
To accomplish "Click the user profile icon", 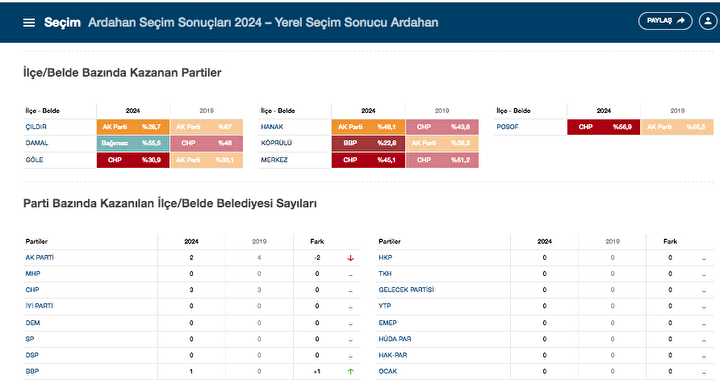I will (708, 21).
